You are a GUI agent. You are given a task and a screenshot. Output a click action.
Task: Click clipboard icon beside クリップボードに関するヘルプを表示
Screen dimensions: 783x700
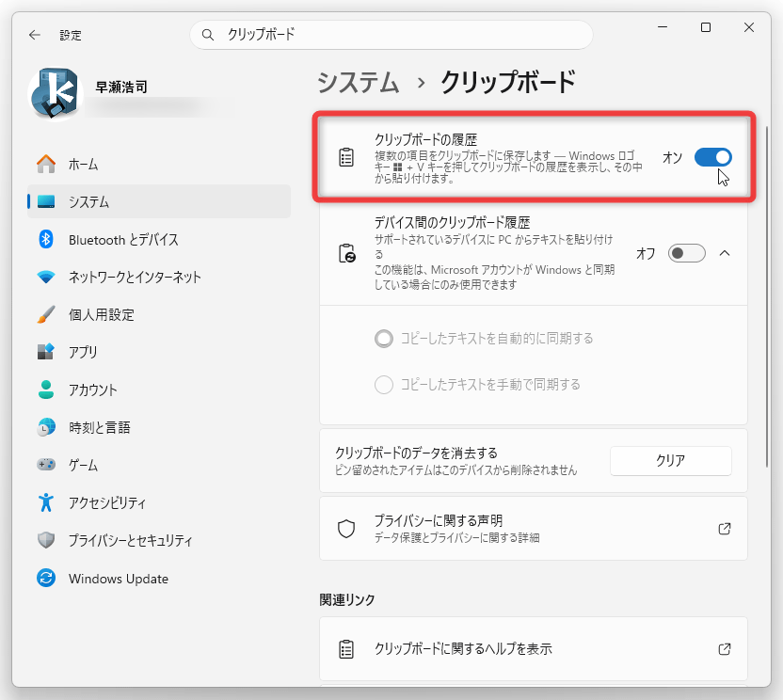pyautogui.click(x=346, y=649)
